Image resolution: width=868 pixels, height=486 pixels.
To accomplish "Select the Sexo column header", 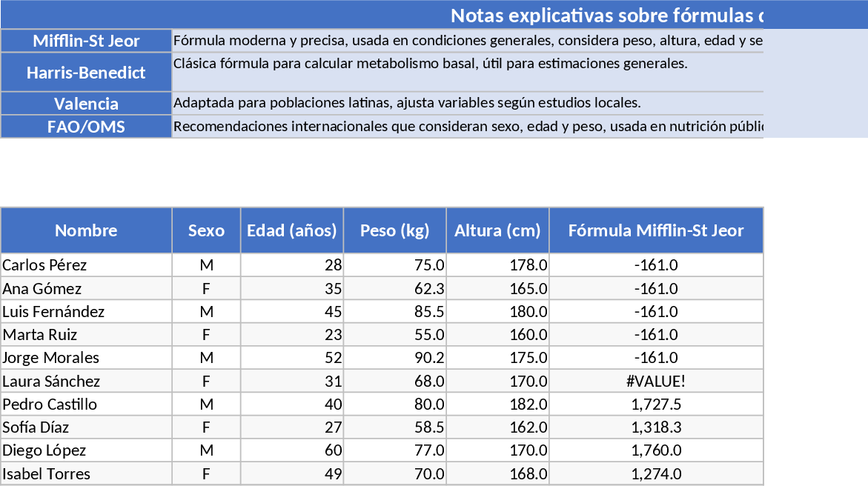I will 206,230.
